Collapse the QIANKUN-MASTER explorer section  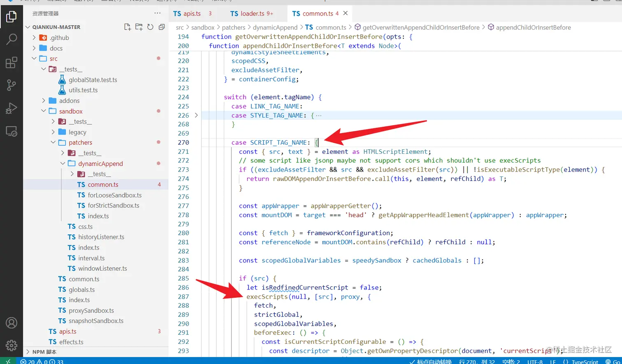56,27
